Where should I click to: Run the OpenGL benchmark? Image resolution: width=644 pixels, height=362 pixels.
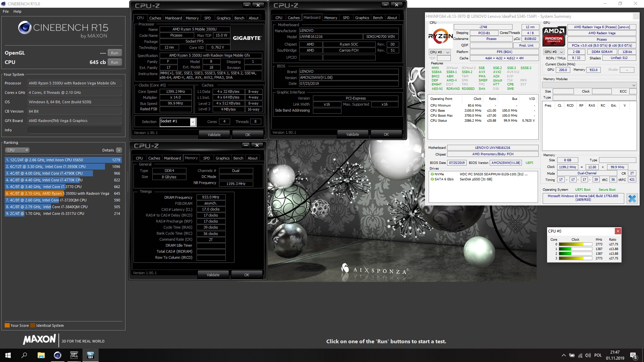(114, 53)
